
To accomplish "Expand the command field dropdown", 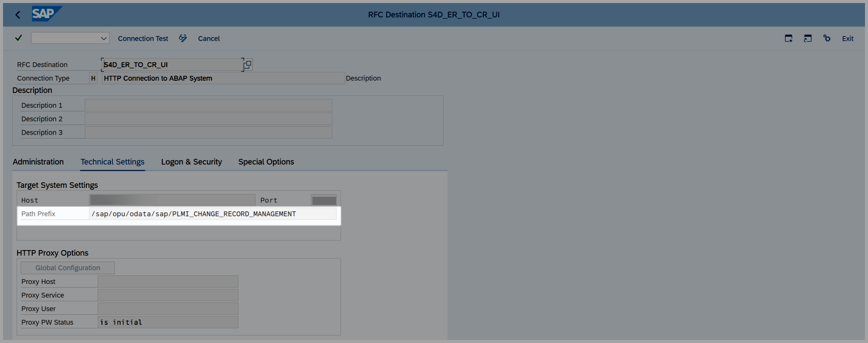I will coord(103,38).
